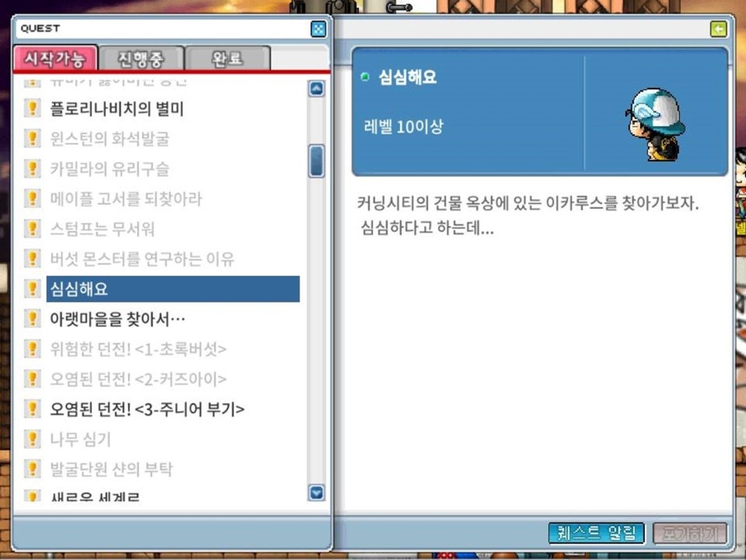This screenshot has width=746, height=560.
Task: Click quest icon beside 스텀프는 무서워
Action: (32, 228)
